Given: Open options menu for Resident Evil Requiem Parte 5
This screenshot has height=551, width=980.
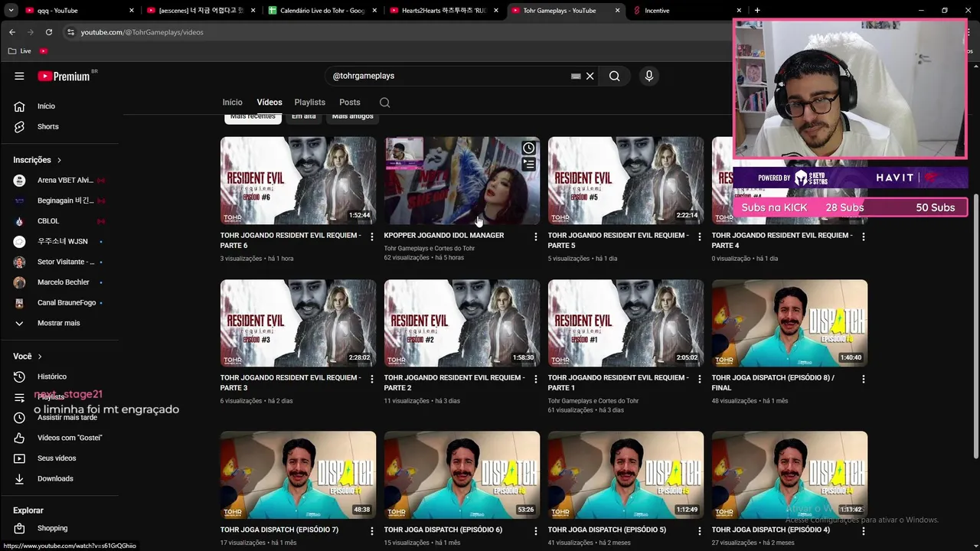Looking at the screenshot, I should click(x=700, y=237).
